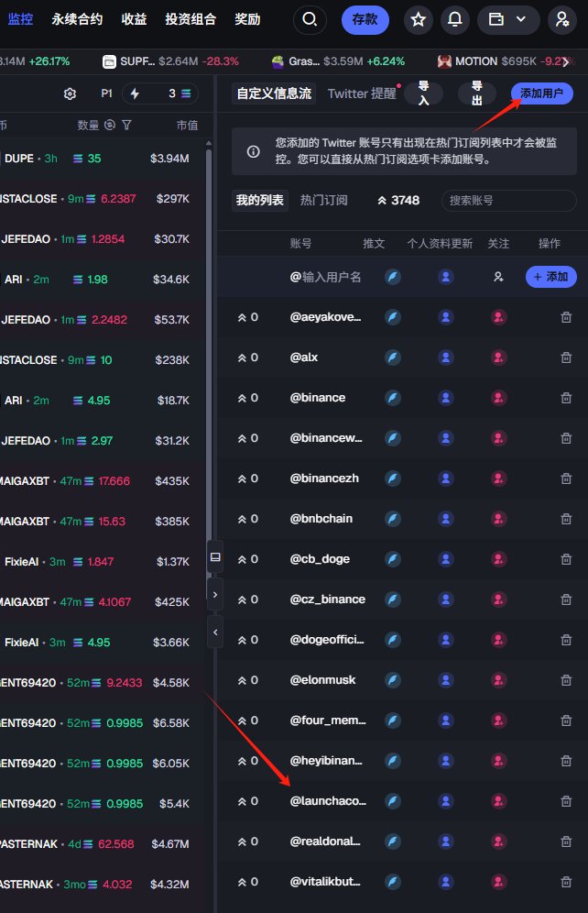Click the 数量 filter funnel icon
Viewport: 588px width, 913px height.
pyautogui.click(x=126, y=125)
